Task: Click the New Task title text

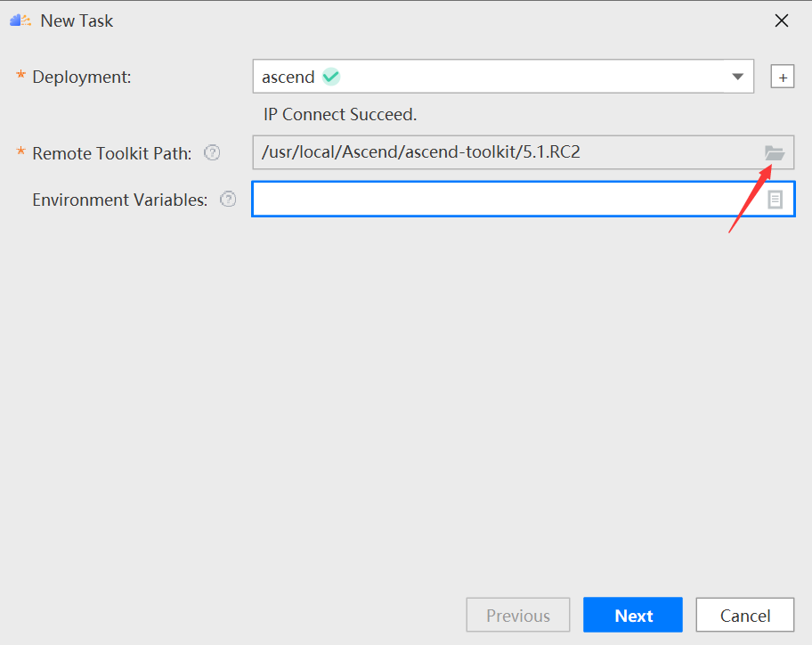Action: click(x=77, y=20)
